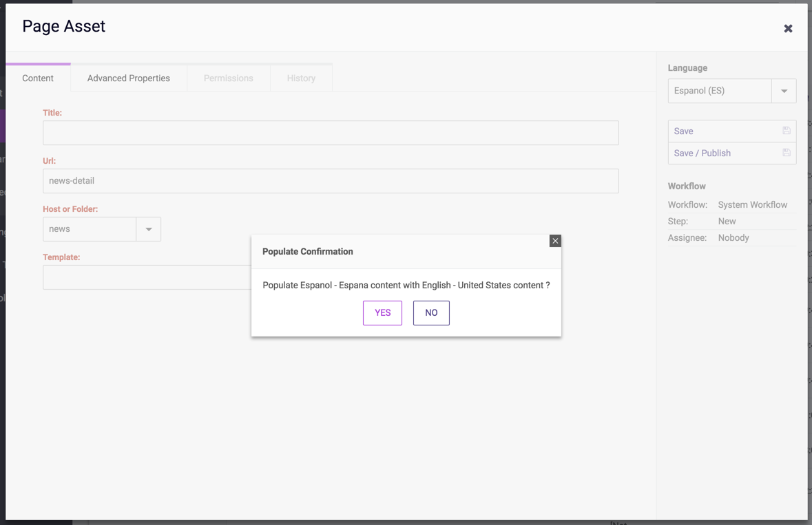The width and height of the screenshot is (812, 525).
Task: Click the Espanol (ES) language combo box
Action: (x=720, y=91)
